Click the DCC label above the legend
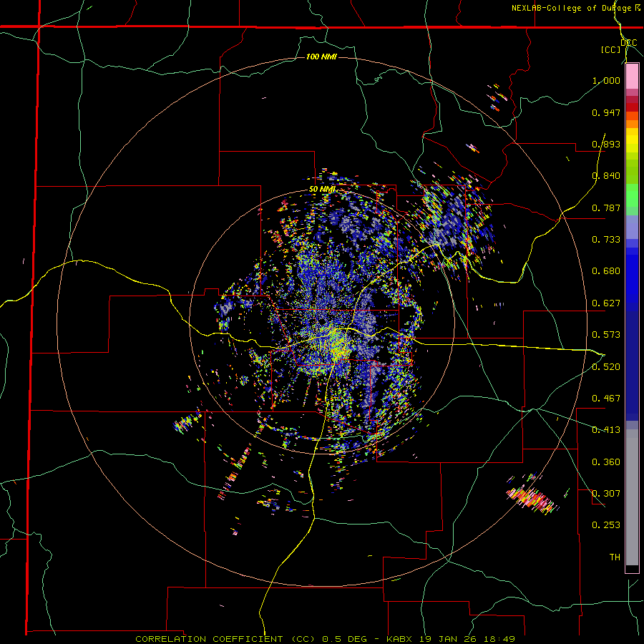 629,43
